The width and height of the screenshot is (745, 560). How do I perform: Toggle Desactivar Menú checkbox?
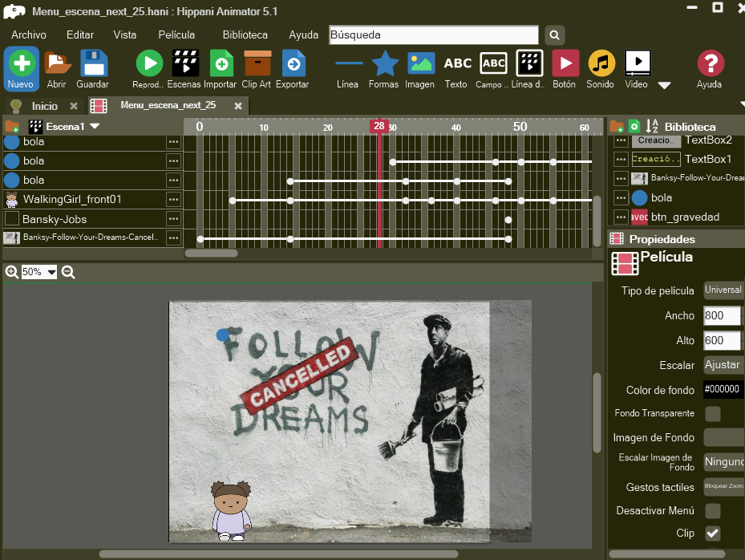(x=713, y=511)
